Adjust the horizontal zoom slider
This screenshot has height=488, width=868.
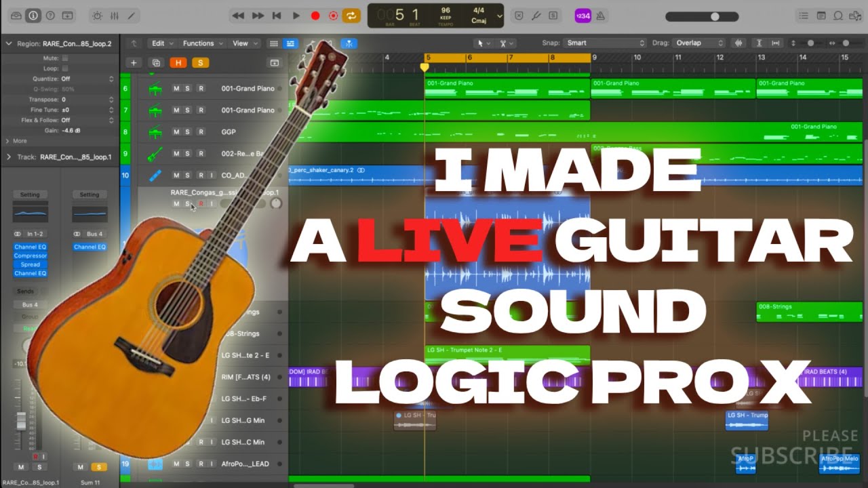point(844,43)
